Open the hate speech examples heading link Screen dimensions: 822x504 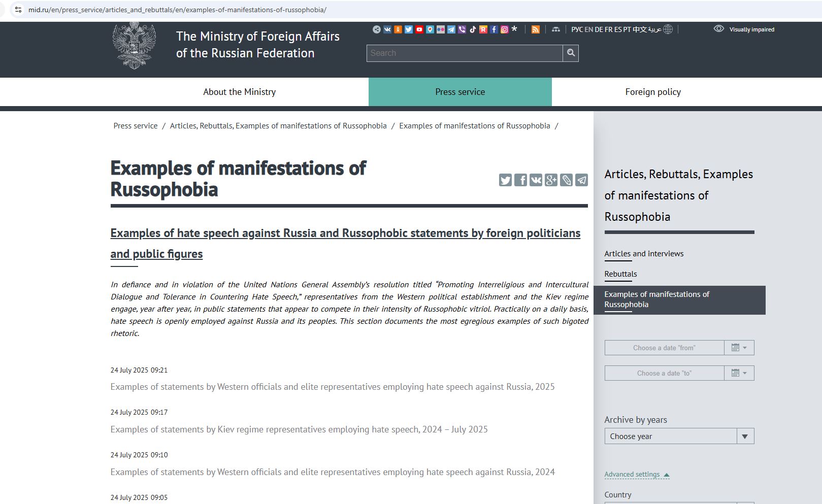345,243
